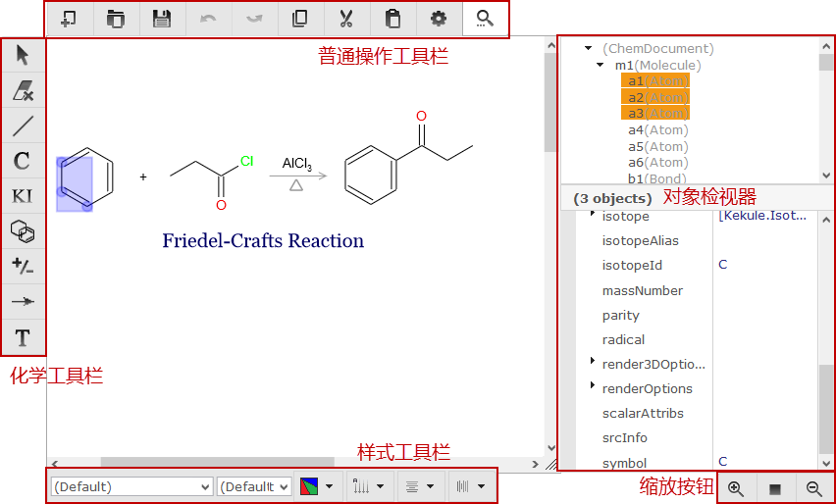
Task: Select a6(Atom) in the object tree
Action: pos(658,163)
